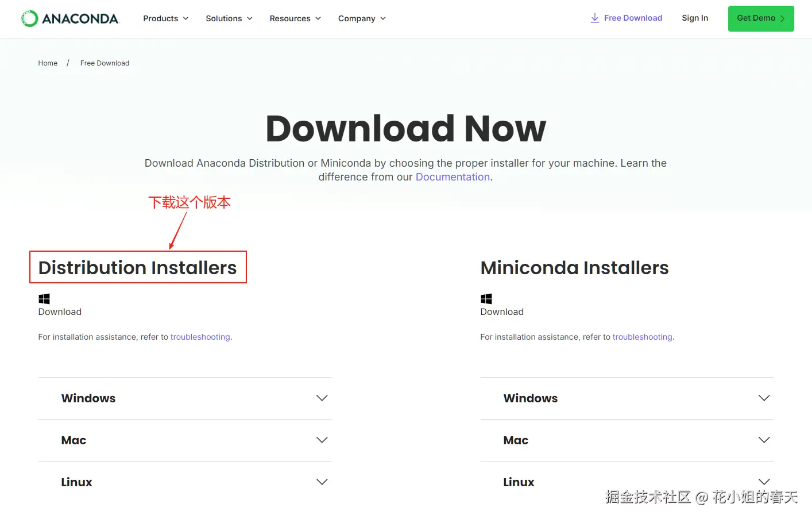This screenshot has width=812, height=519.
Task: Open troubleshooting link under Miniconda Installers
Action: pyautogui.click(x=642, y=337)
